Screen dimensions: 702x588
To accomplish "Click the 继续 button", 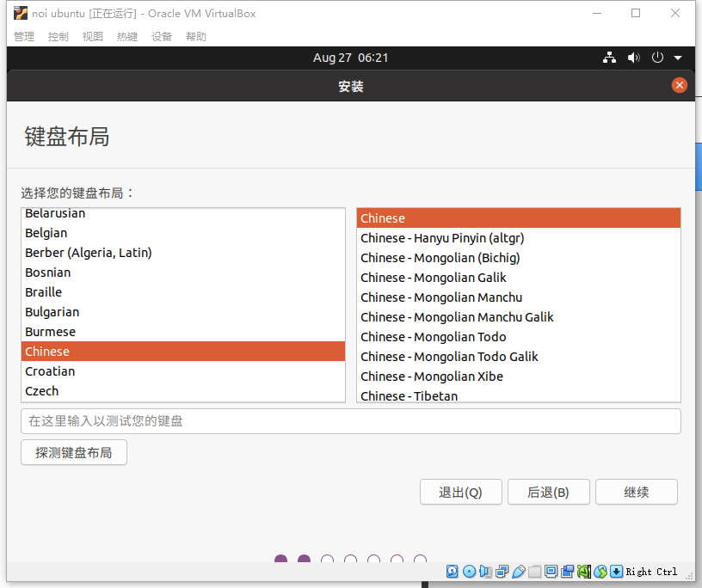I will [x=637, y=493].
